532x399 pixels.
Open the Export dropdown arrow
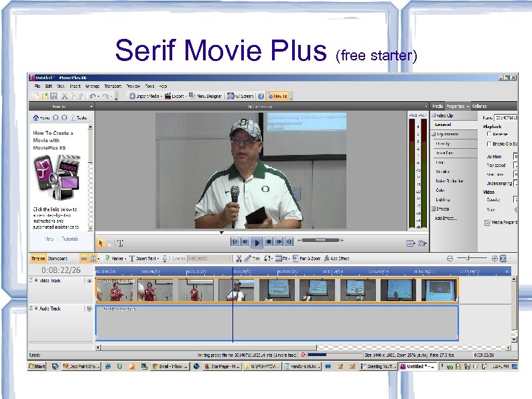tap(186, 97)
